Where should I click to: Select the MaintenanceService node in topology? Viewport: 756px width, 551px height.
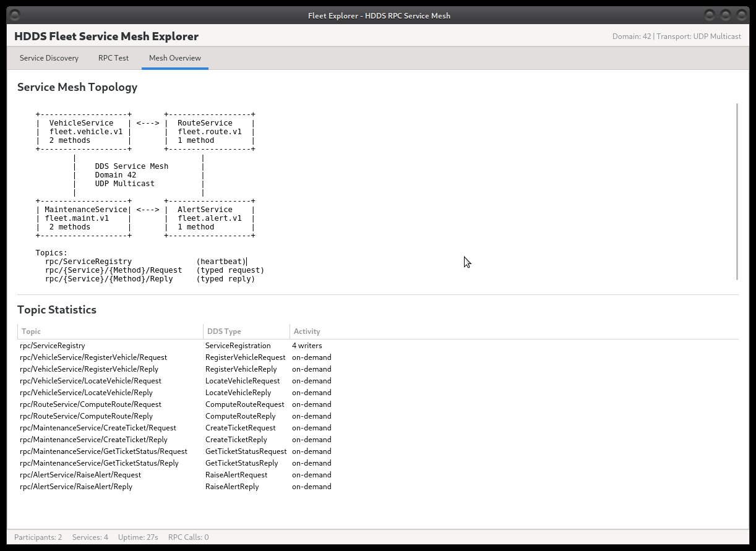(82, 218)
